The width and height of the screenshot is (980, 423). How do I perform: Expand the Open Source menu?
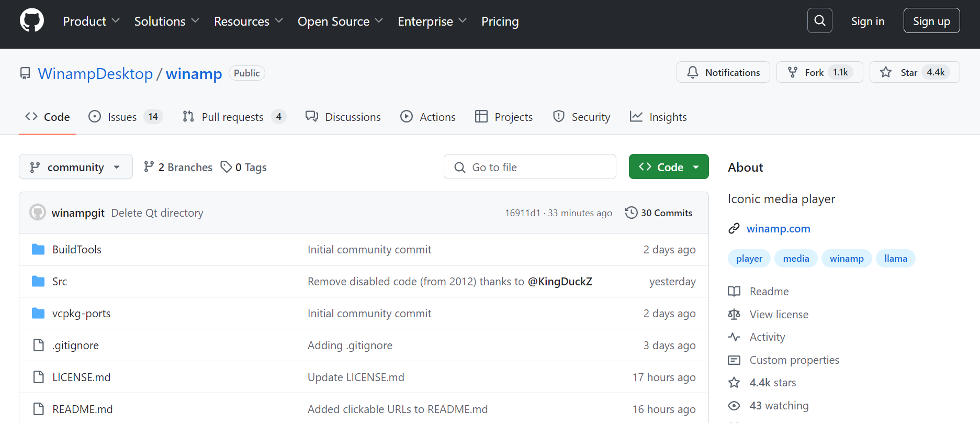[x=341, y=21]
